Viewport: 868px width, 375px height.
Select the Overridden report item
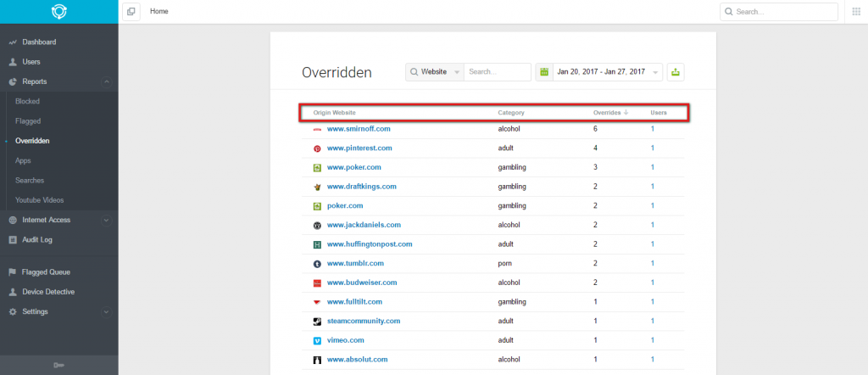(x=32, y=141)
